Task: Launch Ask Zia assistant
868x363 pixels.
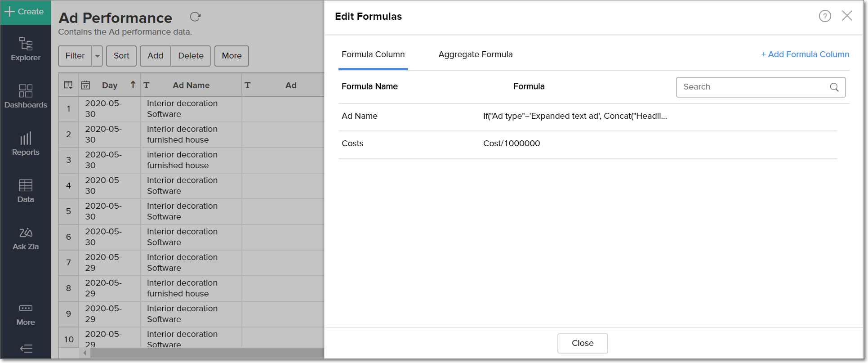Action: point(26,238)
